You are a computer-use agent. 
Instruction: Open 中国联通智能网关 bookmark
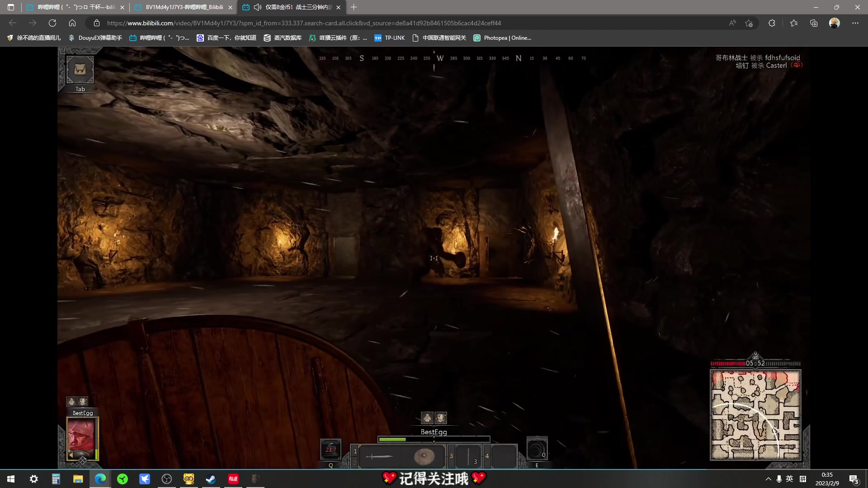click(x=439, y=38)
